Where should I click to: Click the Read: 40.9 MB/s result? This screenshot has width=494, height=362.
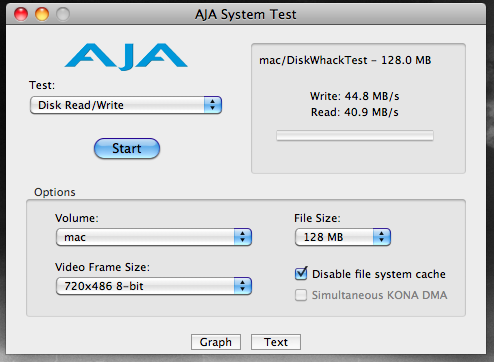tap(355, 112)
